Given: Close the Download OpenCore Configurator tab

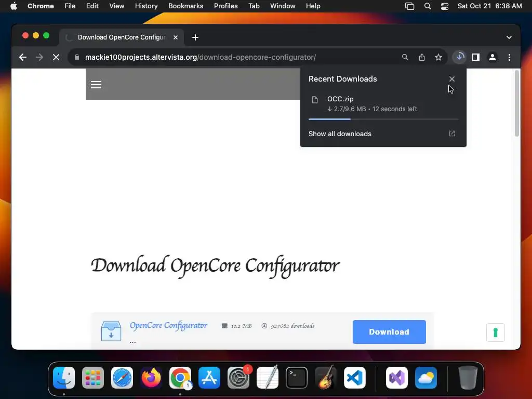Looking at the screenshot, I should (176, 37).
